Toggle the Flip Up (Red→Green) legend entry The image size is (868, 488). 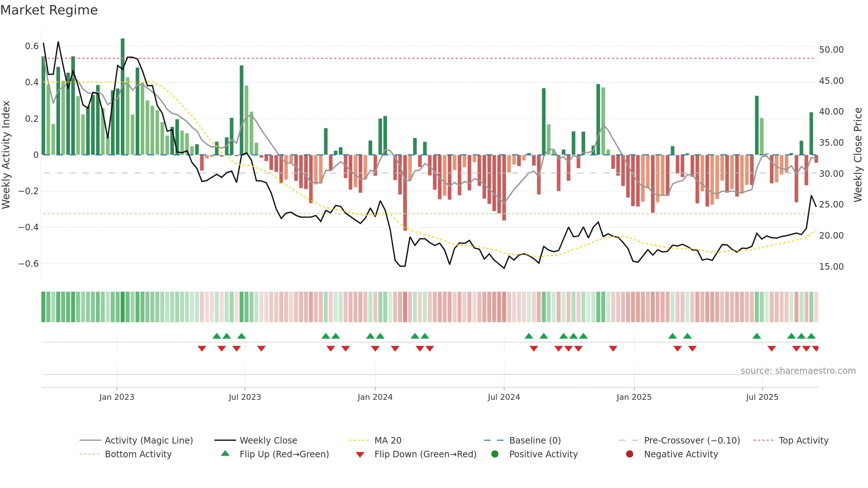(x=275, y=454)
